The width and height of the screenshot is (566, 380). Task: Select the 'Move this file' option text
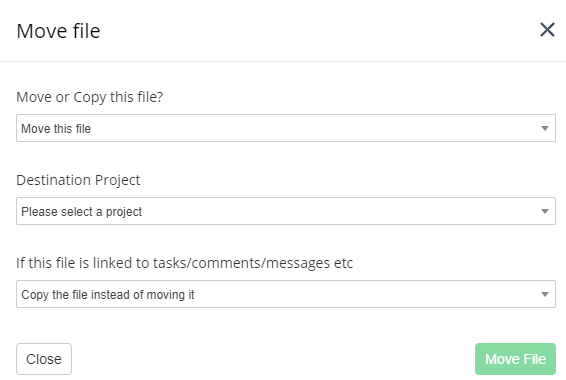[x=56, y=129]
